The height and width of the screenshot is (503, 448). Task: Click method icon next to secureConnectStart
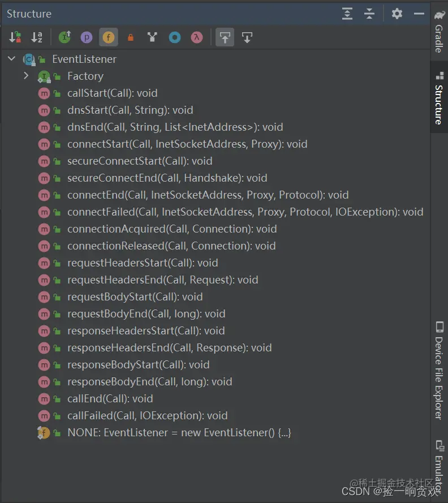pyautogui.click(x=44, y=161)
